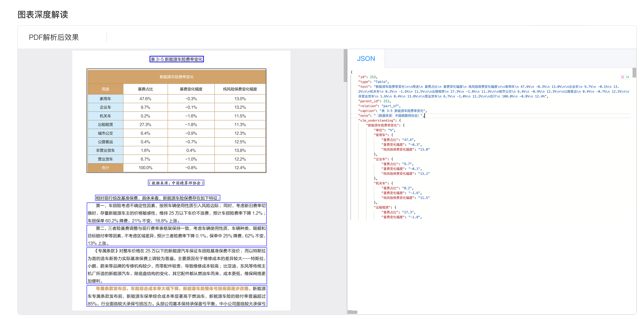Click the JSON panel horizontal scrollbar thumb
The height and width of the screenshot is (319, 644).
352,312
